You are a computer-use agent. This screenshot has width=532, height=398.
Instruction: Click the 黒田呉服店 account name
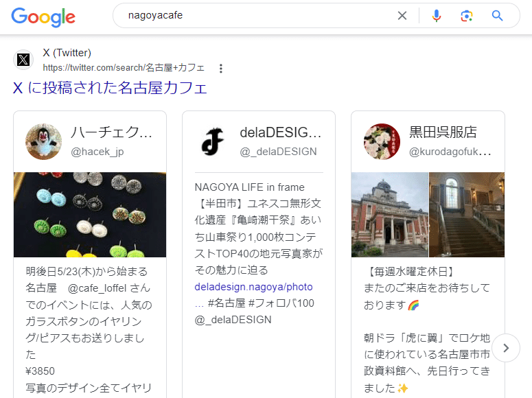(x=443, y=132)
